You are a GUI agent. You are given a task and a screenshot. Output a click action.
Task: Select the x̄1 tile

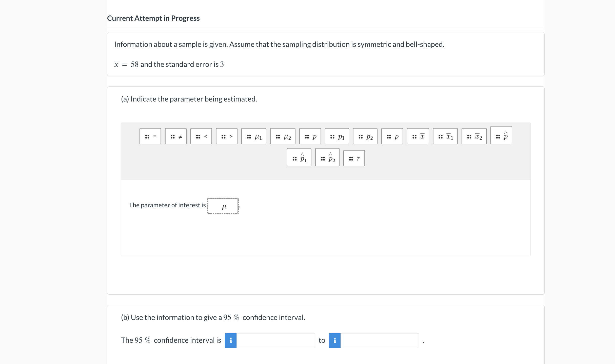click(445, 136)
